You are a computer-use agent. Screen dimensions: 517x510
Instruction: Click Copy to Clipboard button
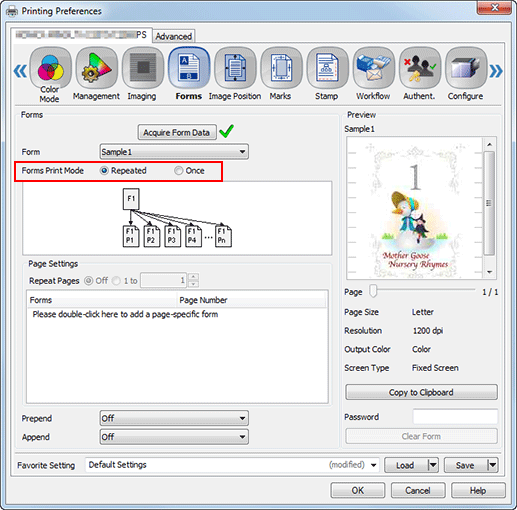tap(421, 392)
